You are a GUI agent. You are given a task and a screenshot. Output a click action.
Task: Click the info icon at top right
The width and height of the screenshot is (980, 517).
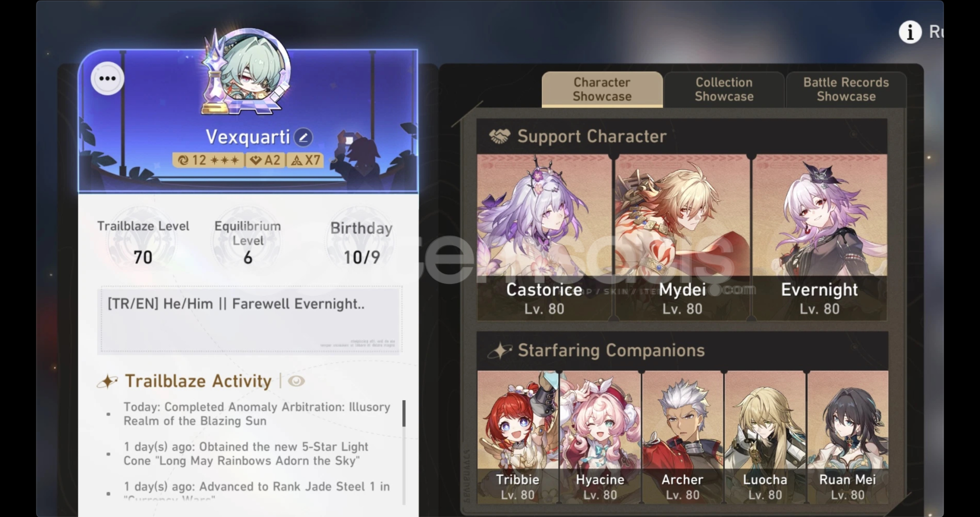tap(910, 32)
